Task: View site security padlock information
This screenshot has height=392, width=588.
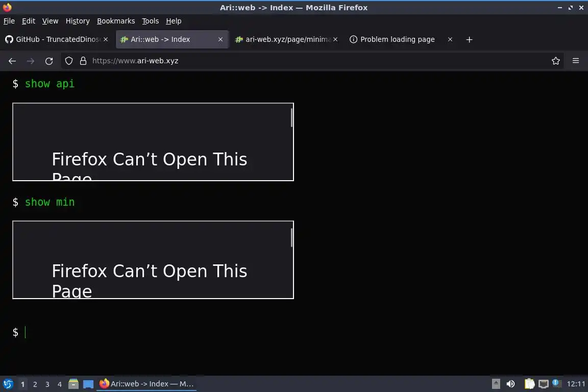Action: 83,61
